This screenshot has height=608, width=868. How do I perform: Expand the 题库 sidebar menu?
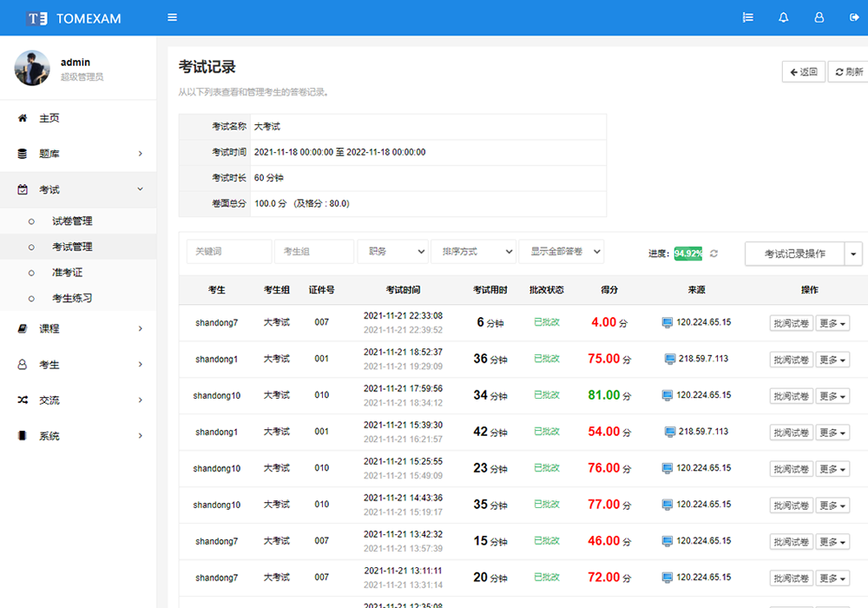pos(78,154)
